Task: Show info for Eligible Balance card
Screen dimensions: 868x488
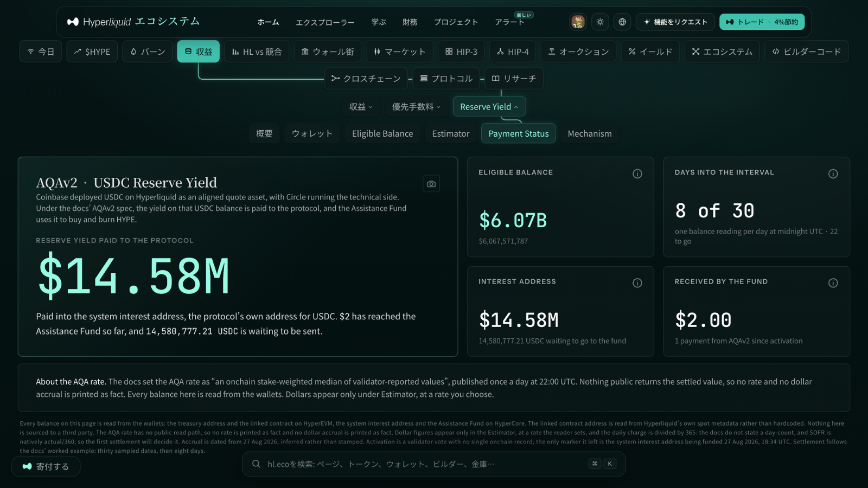Action: click(x=637, y=174)
